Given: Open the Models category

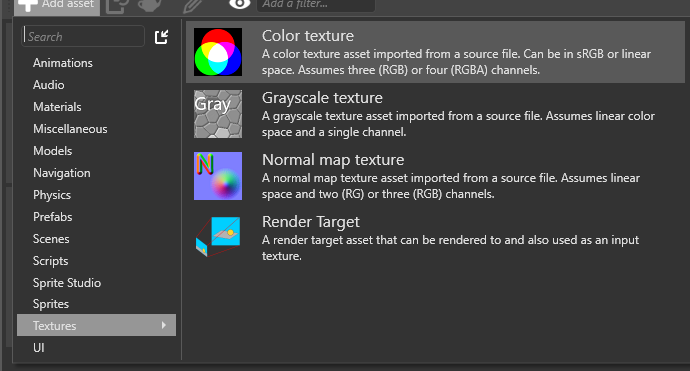Looking at the screenshot, I should (52, 151).
